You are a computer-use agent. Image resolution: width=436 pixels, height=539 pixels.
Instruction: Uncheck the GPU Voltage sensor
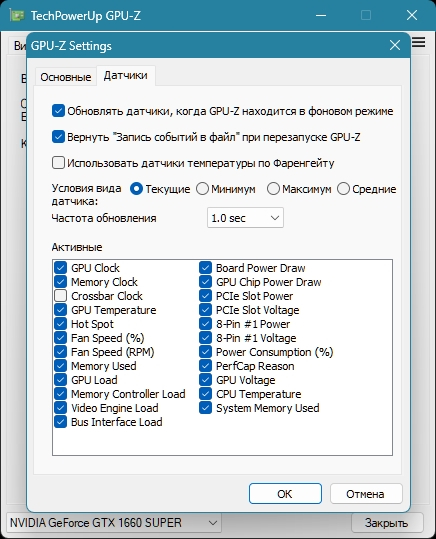pyautogui.click(x=206, y=380)
